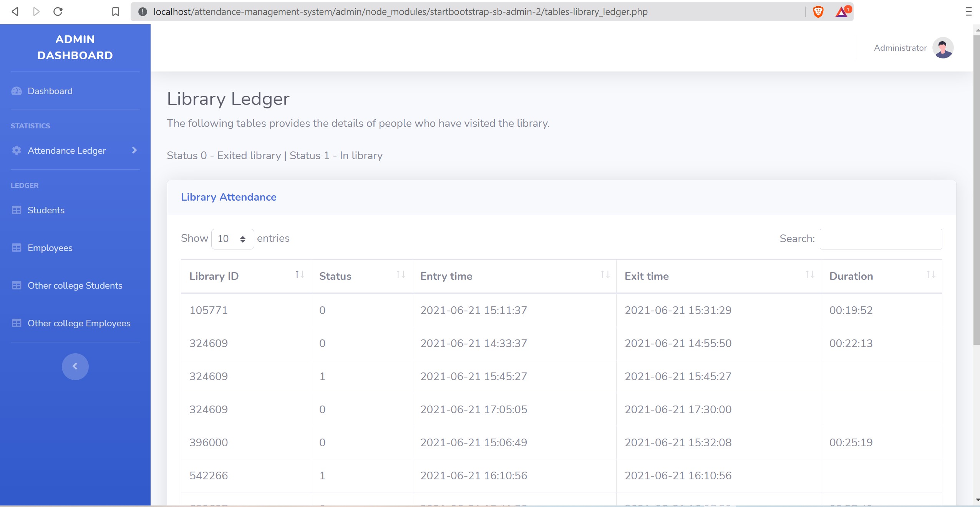The image size is (980, 507).
Task: Click inside the Search input field
Action: tap(881, 239)
